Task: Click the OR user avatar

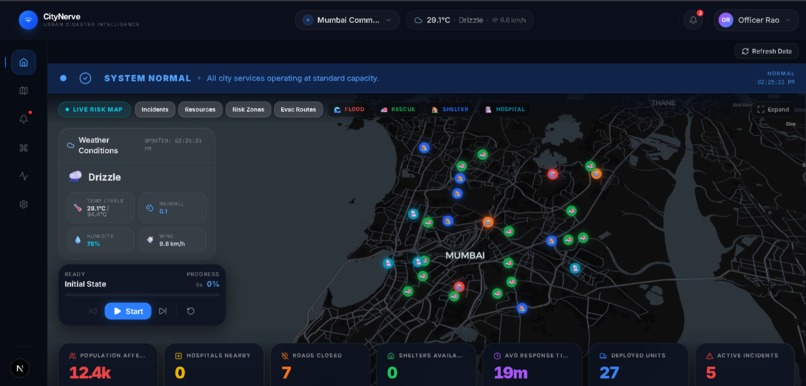Action: (x=725, y=20)
